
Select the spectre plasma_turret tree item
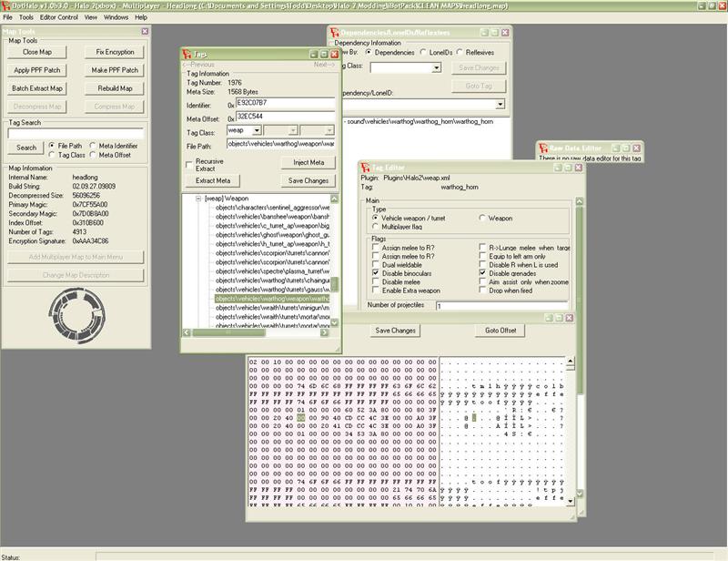pyautogui.click(x=272, y=271)
